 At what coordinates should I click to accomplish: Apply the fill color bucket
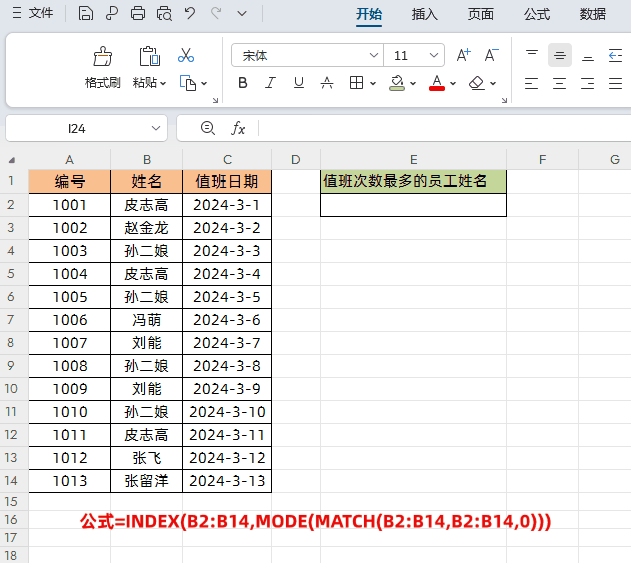(x=397, y=83)
